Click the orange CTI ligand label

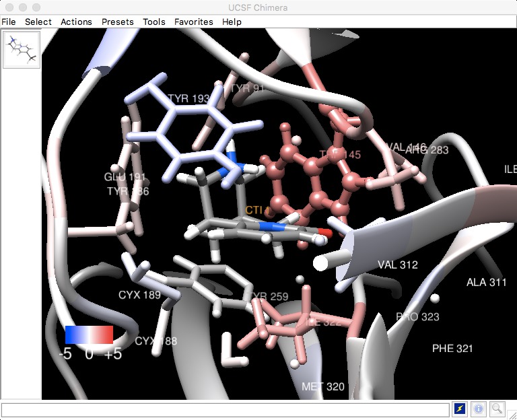point(257,210)
